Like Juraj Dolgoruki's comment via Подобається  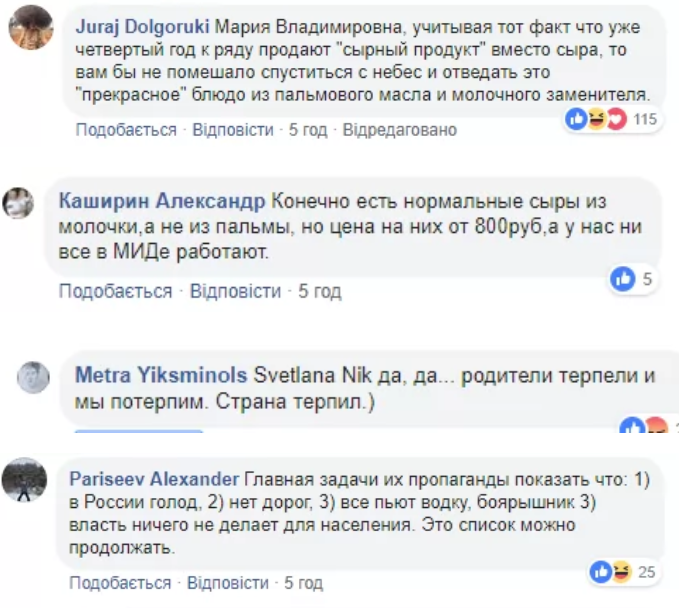click(125, 130)
